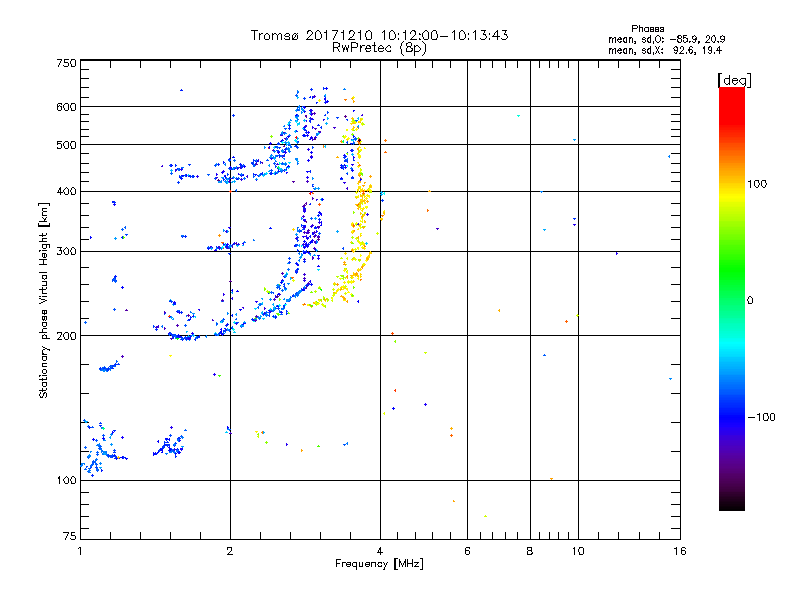Click the y-axis tick label '100'

coord(67,481)
